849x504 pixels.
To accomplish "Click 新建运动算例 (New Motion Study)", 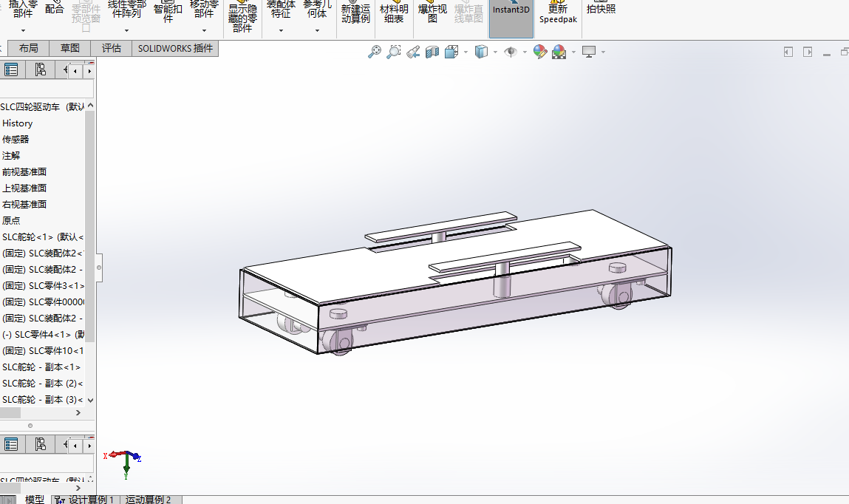I will point(355,12).
